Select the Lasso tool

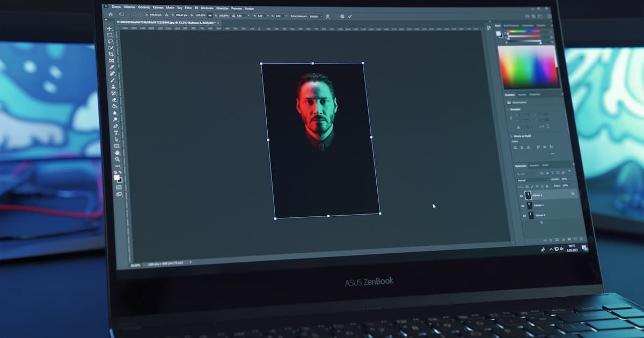(112, 42)
